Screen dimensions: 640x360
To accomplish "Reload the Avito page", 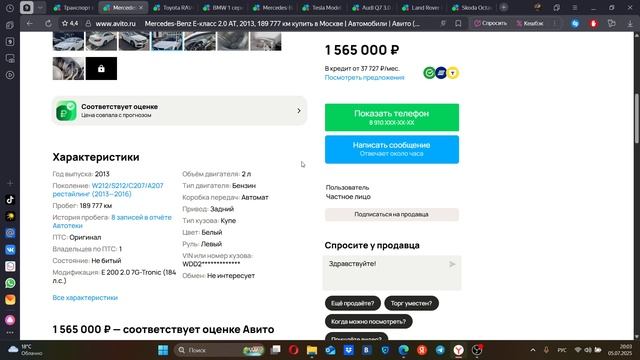I will click(48, 24).
